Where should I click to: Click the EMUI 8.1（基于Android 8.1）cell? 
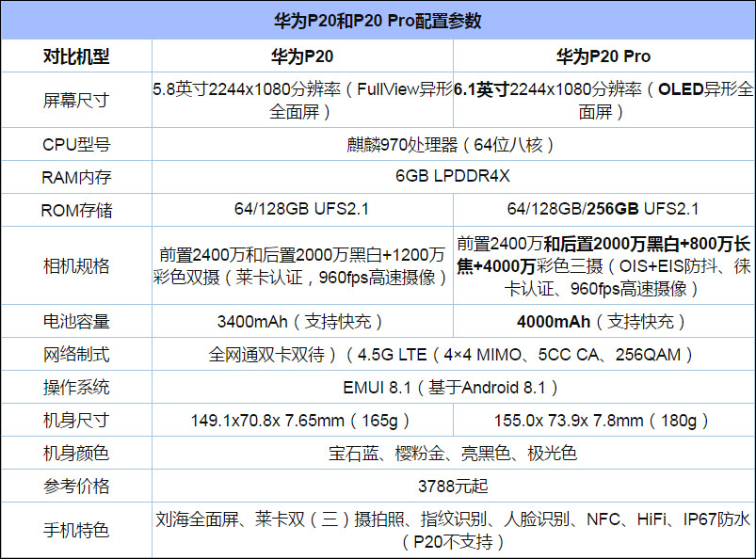click(x=453, y=387)
